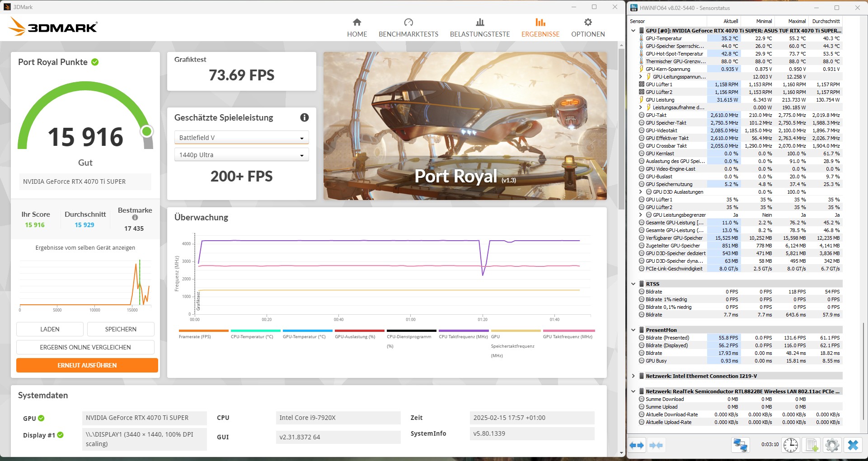
Task: Toggle the CPU Taktfrequenz (MHz) legend entry
Action: coord(464,335)
